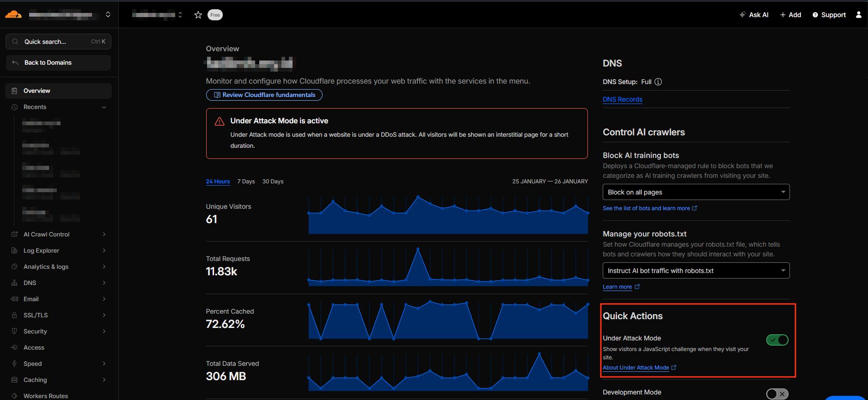Open Block on all pages dropdown
The width and height of the screenshot is (868, 400).
point(696,192)
